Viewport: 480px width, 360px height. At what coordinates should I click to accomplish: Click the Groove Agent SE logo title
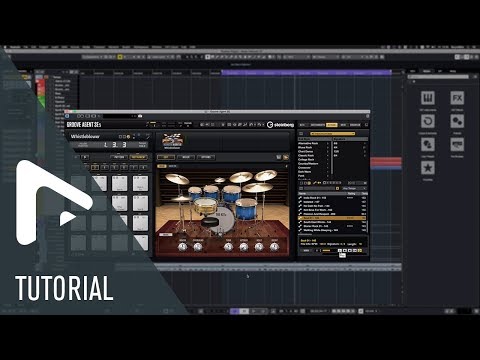84,125
